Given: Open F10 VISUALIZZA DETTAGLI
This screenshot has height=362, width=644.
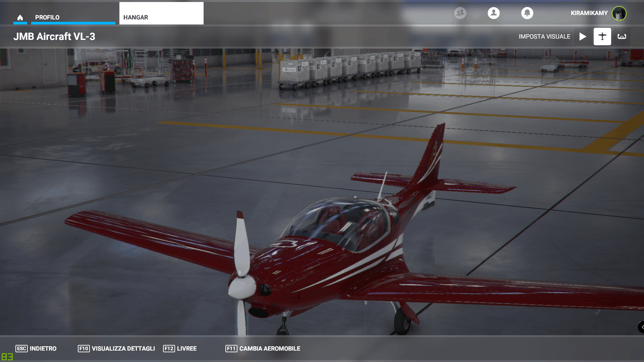Looking at the screenshot, I should tap(116, 349).
